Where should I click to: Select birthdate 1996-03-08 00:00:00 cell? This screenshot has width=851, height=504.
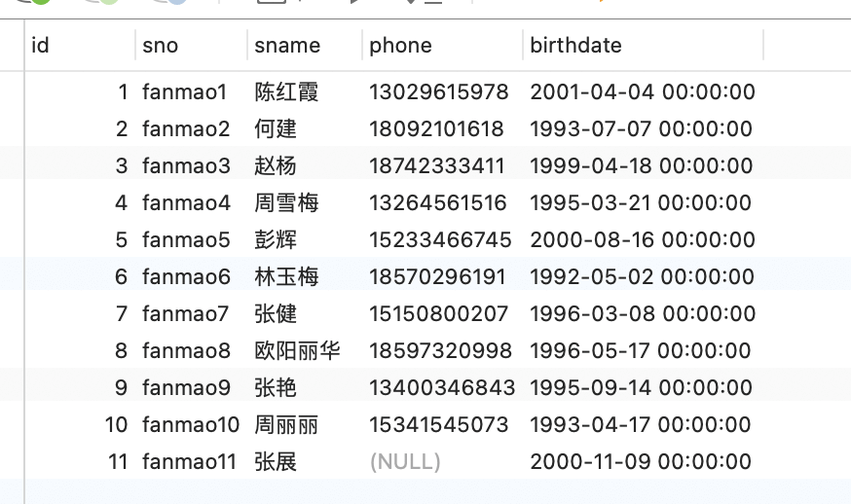[x=643, y=314]
